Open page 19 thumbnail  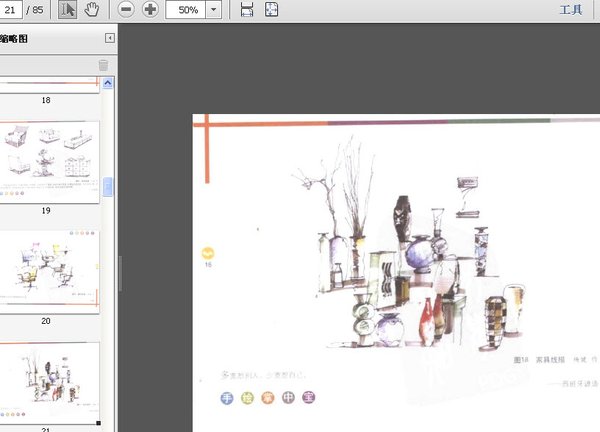pyautogui.click(x=50, y=161)
